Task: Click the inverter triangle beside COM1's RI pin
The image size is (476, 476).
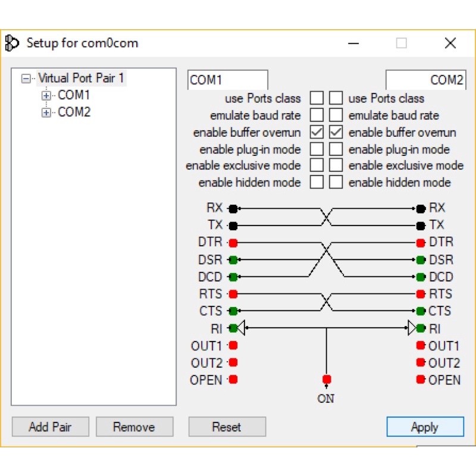Action: [x=241, y=328]
